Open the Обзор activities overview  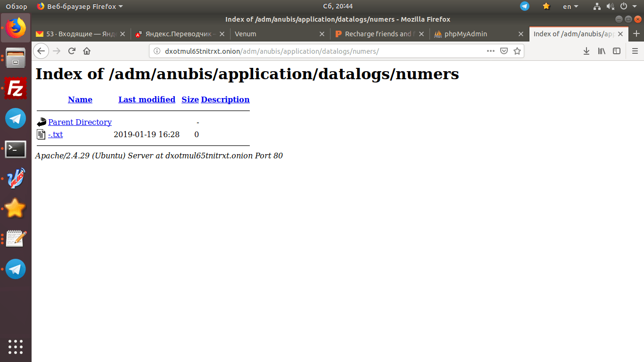pyautogui.click(x=17, y=6)
